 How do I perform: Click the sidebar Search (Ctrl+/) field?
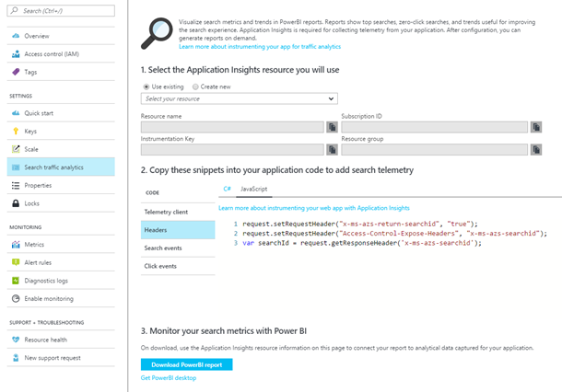(61, 11)
